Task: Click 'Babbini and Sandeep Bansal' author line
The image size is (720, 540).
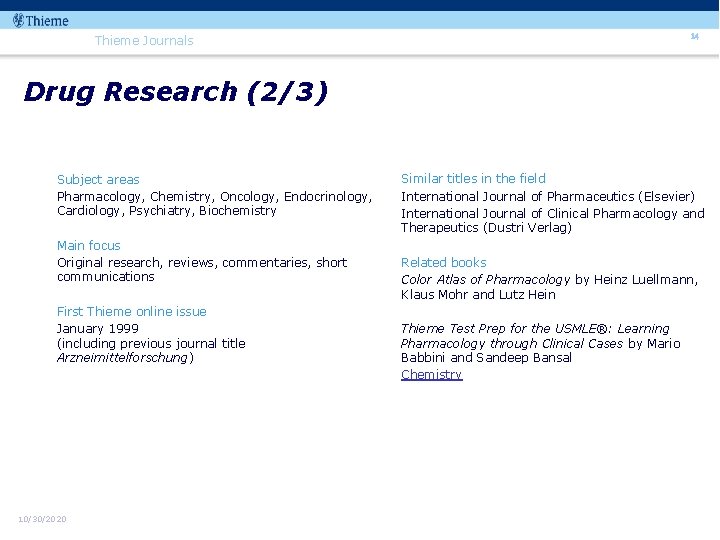Action: pyautogui.click(x=486, y=358)
